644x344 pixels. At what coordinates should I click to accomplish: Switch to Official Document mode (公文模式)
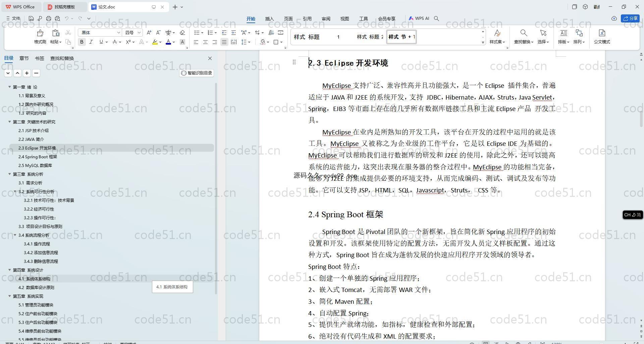pos(602,37)
